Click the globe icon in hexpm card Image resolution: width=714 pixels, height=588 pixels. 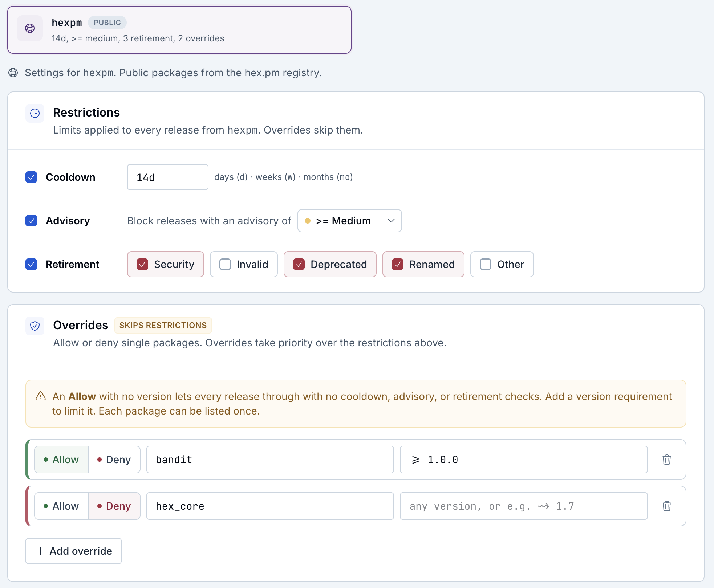point(30,28)
